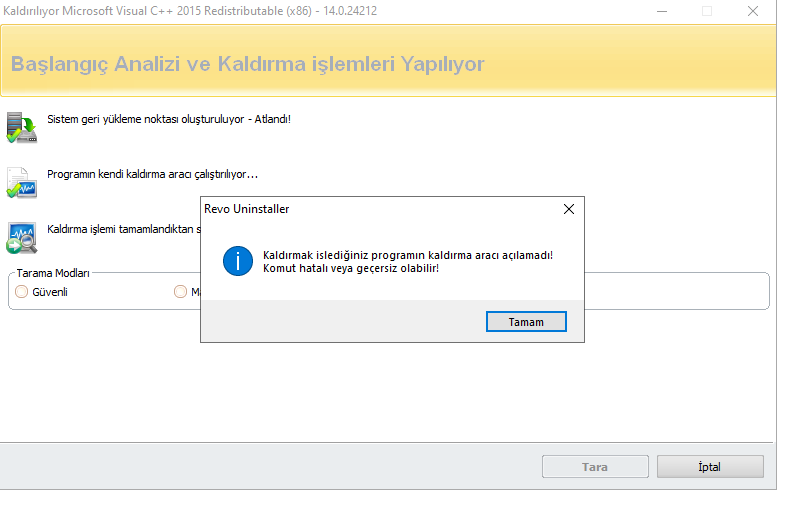Image resolution: width=805 pixels, height=520 pixels.
Task: Click the Tara scan button
Action: click(595, 467)
